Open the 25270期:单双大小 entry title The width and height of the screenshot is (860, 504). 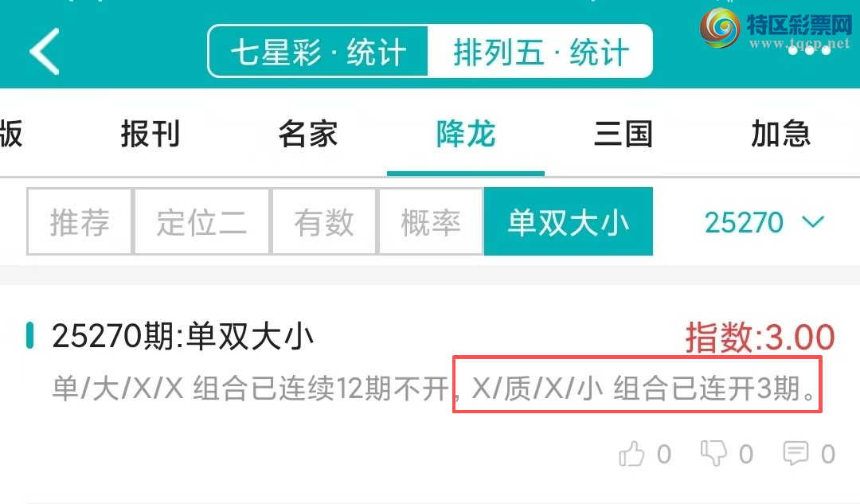(x=182, y=336)
